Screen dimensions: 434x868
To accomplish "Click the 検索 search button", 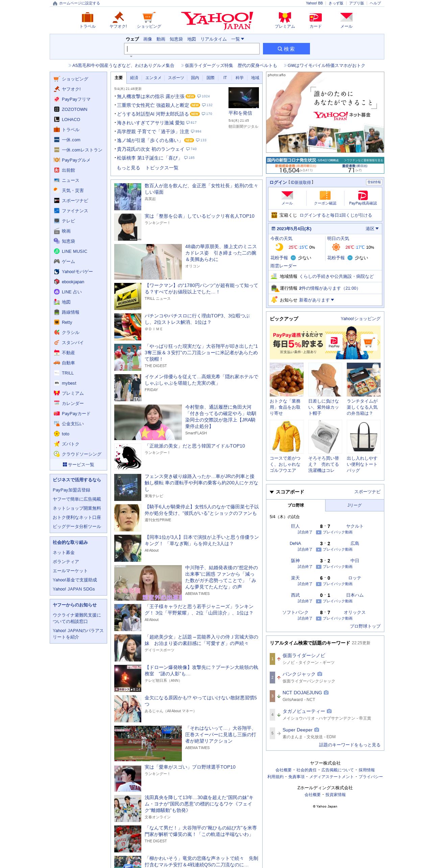I will (x=286, y=49).
